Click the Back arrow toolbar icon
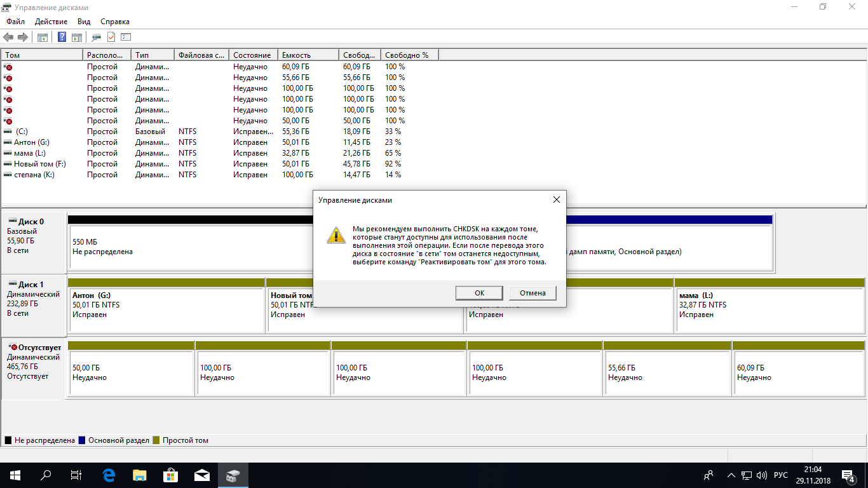The height and width of the screenshot is (488, 868). click(x=8, y=37)
